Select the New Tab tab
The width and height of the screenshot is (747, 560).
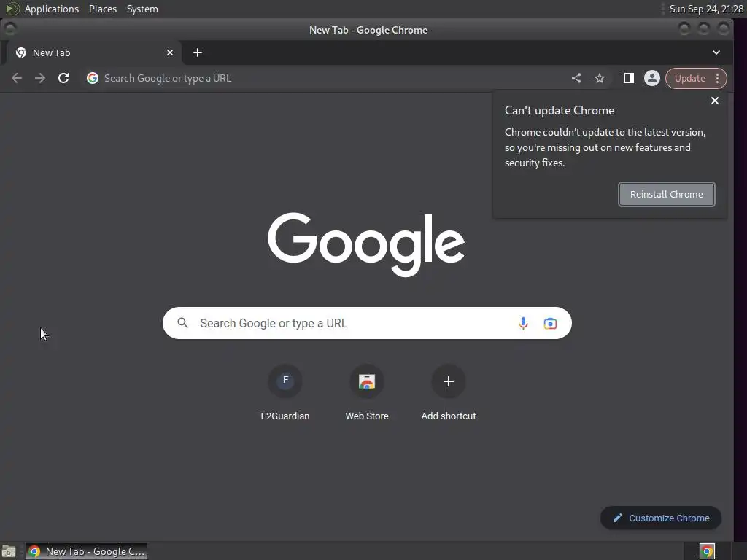click(x=94, y=52)
